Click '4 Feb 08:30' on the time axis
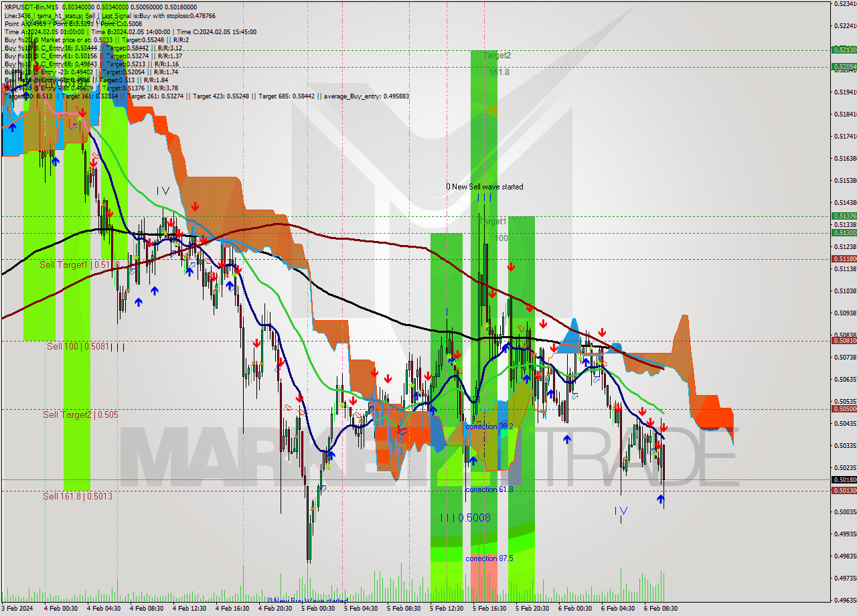The image size is (857, 616). 147,609
